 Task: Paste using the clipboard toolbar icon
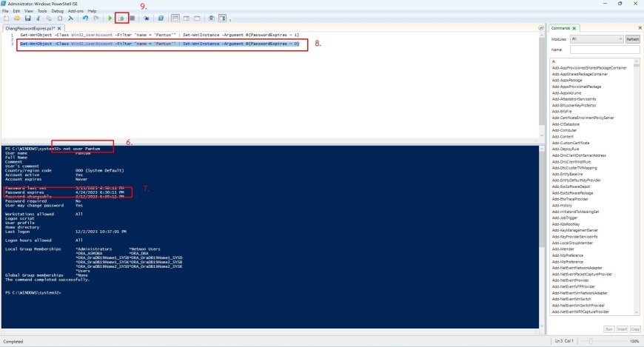60,18
